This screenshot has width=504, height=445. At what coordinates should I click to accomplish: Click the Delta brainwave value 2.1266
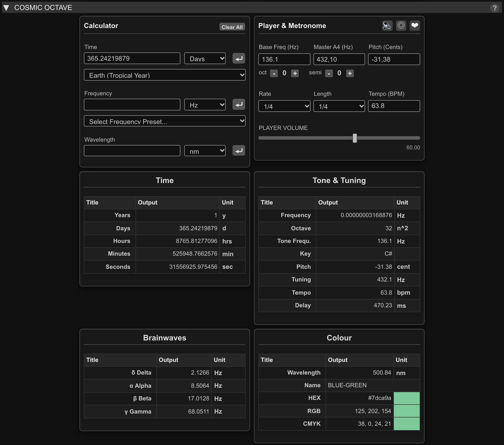200,373
